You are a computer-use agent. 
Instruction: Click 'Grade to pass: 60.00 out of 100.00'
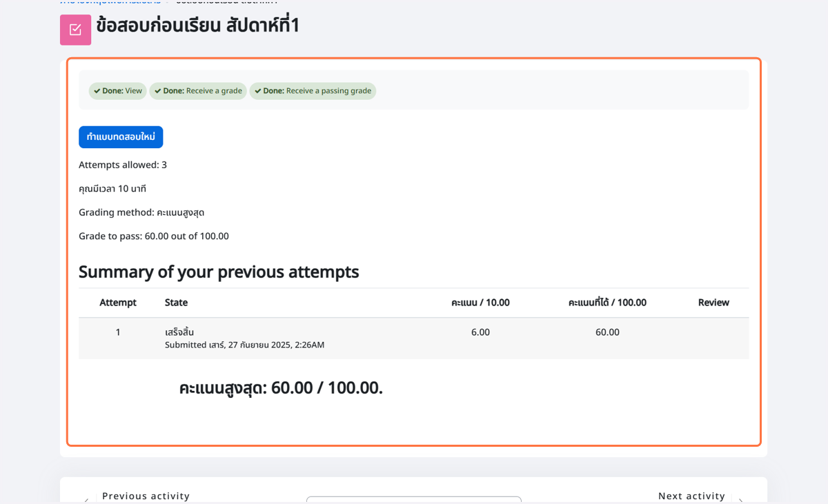point(154,236)
